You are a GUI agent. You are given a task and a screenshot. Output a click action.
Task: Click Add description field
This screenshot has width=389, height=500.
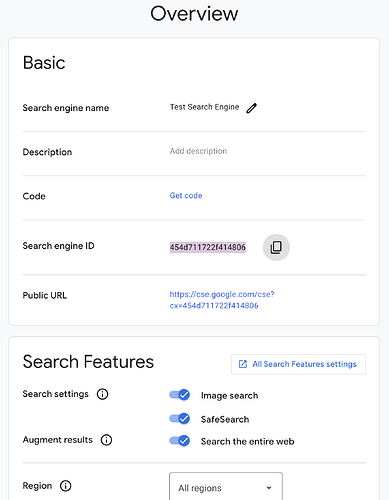coord(198,151)
